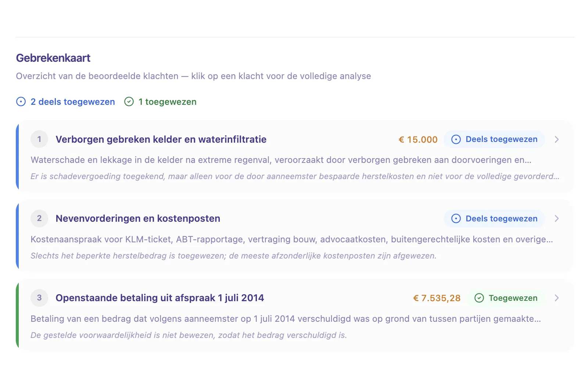
Task: Click the "Gebrekenkaart" heading
Action: pos(53,58)
